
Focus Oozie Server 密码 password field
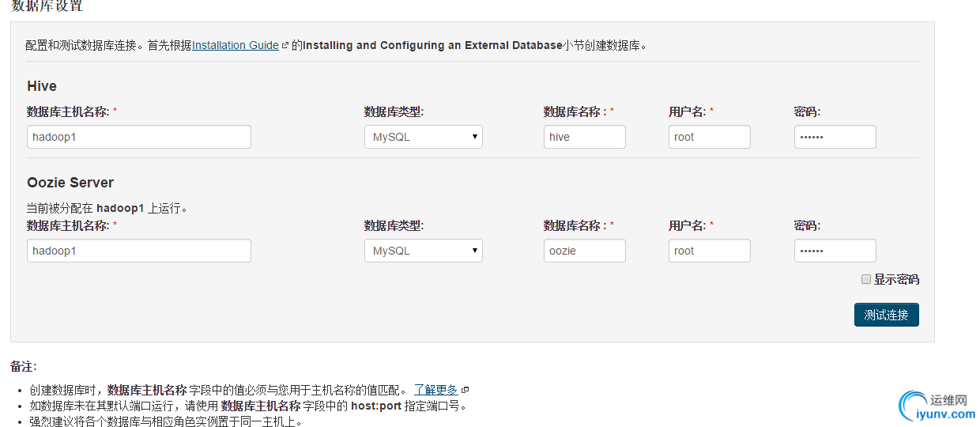(x=835, y=251)
